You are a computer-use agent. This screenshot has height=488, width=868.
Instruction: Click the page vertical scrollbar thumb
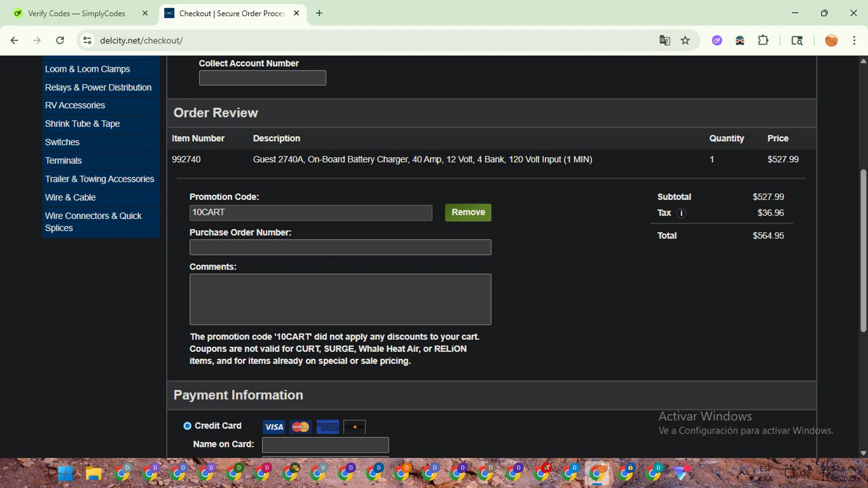863,251
